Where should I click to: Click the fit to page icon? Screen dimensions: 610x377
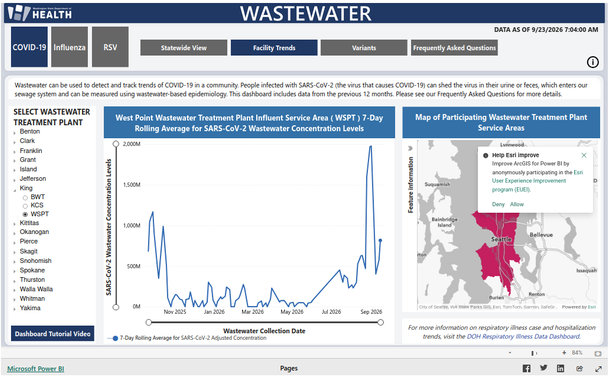(x=598, y=353)
